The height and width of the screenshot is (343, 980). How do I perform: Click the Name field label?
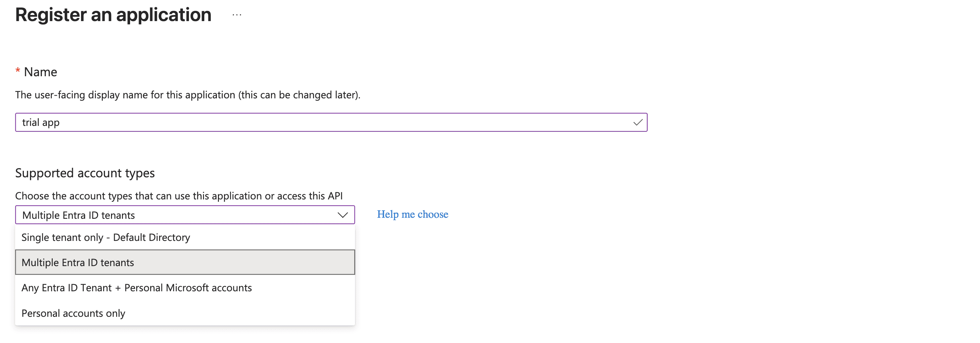point(40,72)
